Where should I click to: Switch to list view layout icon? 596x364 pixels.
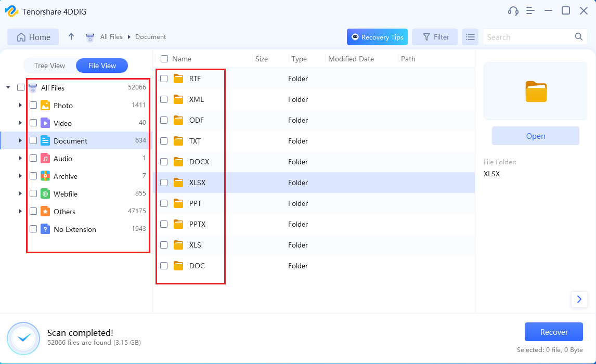click(470, 37)
